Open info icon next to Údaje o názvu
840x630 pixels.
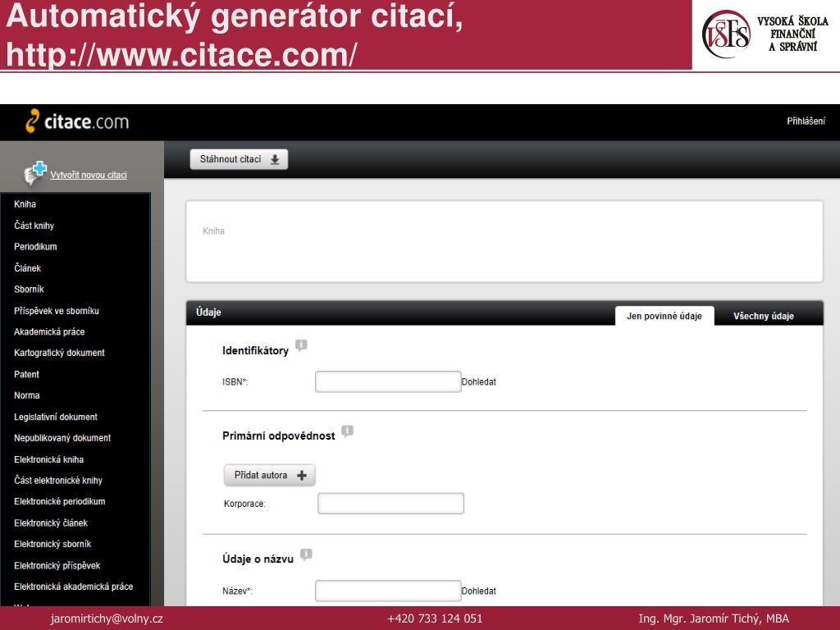click(x=306, y=555)
